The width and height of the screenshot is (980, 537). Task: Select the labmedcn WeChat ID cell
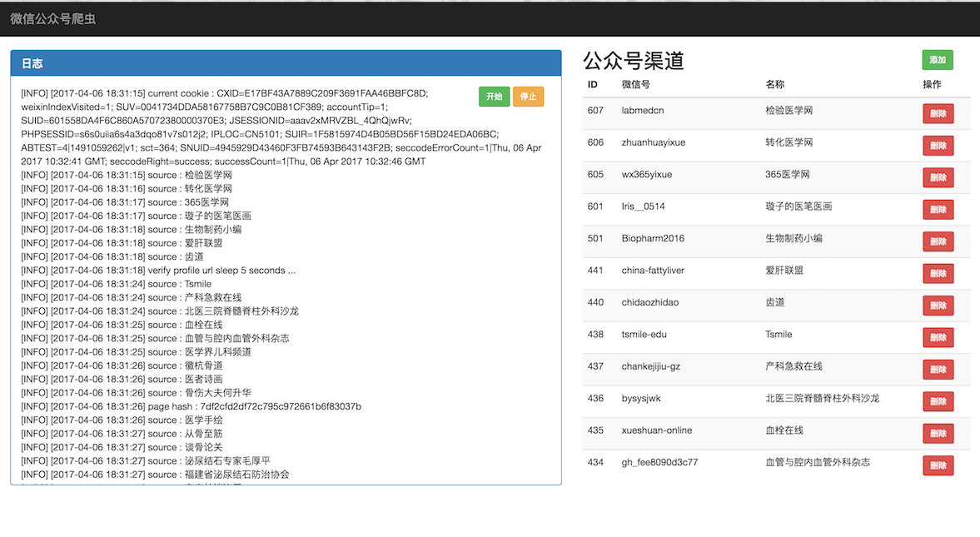pyautogui.click(x=643, y=111)
